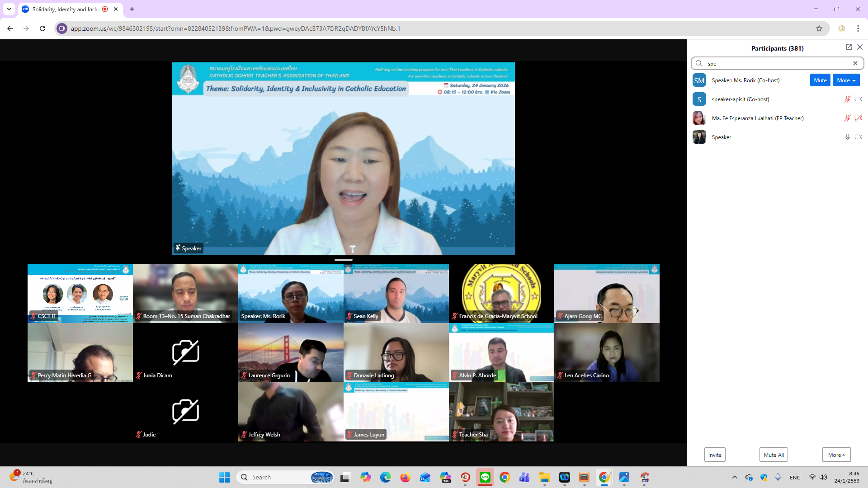
Task: Open the browser tab search dropdown
Action: point(9,9)
